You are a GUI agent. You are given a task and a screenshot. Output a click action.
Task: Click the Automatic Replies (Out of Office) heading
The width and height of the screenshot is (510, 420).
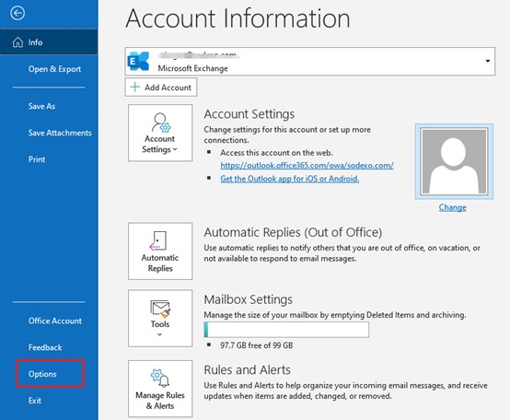pos(293,233)
